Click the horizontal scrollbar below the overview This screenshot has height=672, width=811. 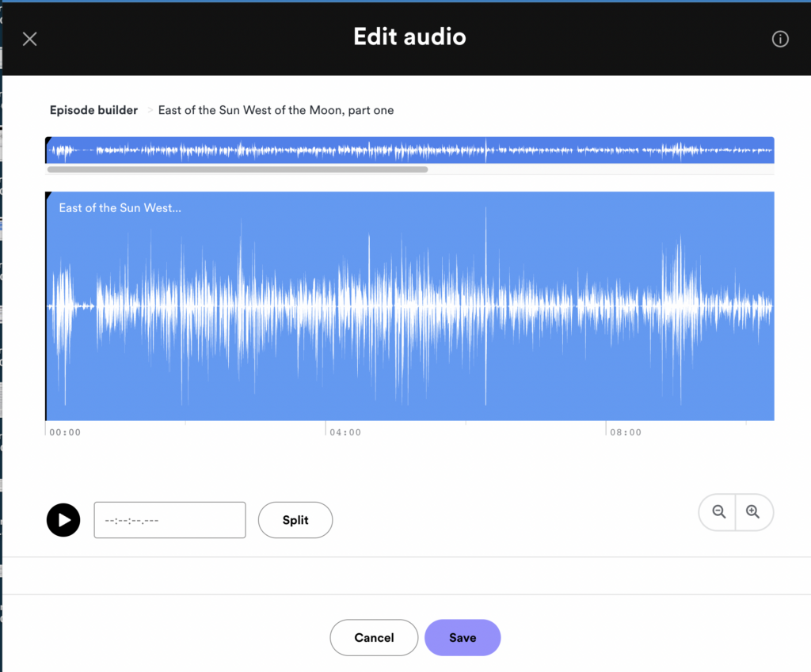(x=238, y=169)
